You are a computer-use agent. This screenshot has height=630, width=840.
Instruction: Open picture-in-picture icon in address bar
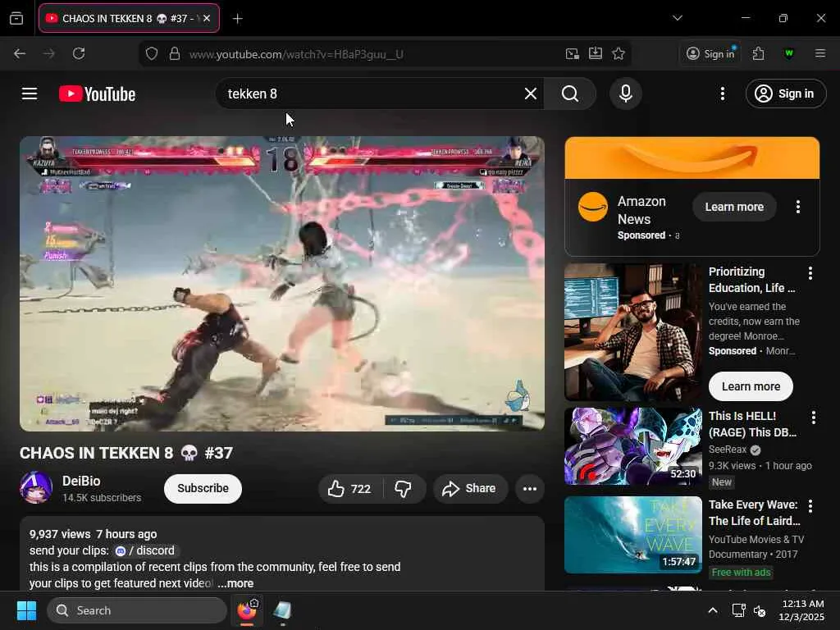pos(572,53)
